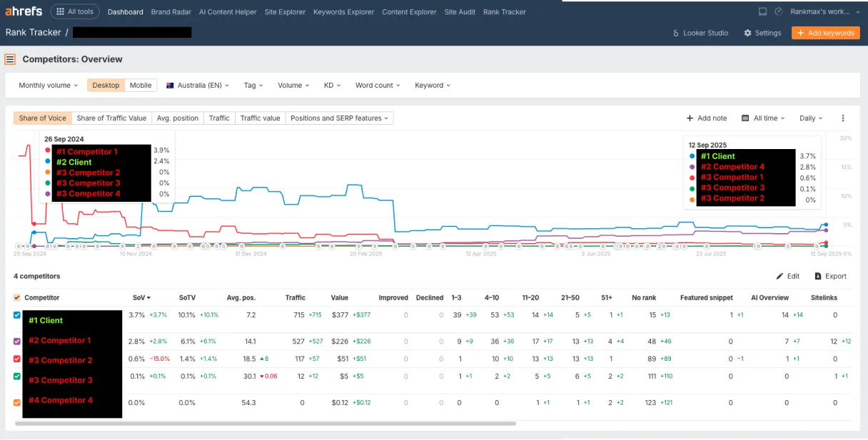Open the All tools grid menu
The height and width of the screenshot is (440, 868).
pyautogui.click(x=75, y=11)
